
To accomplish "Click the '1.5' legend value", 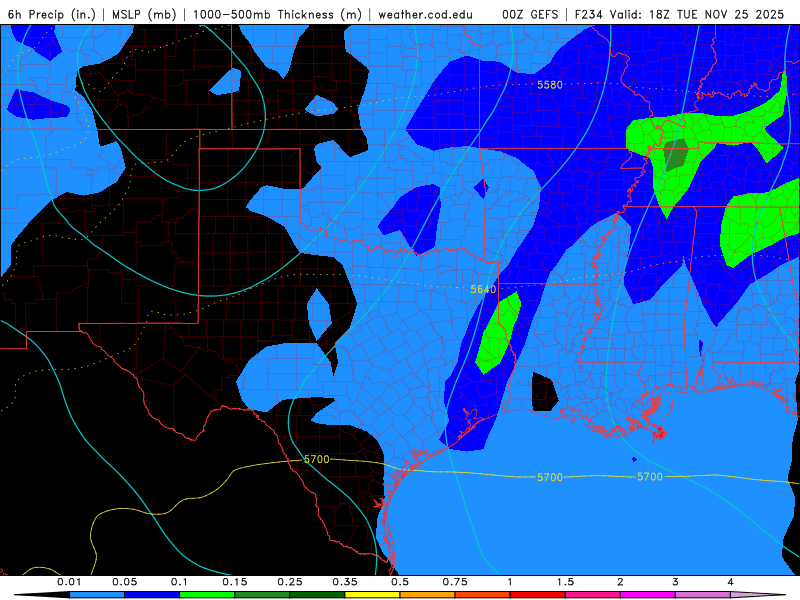I will pyautogui.click(x=565, y=582).
